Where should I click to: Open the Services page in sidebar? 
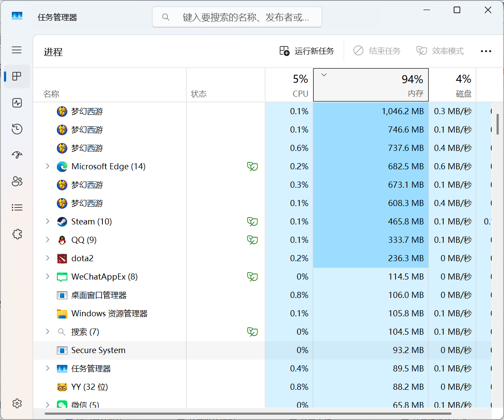pos(17,234)
